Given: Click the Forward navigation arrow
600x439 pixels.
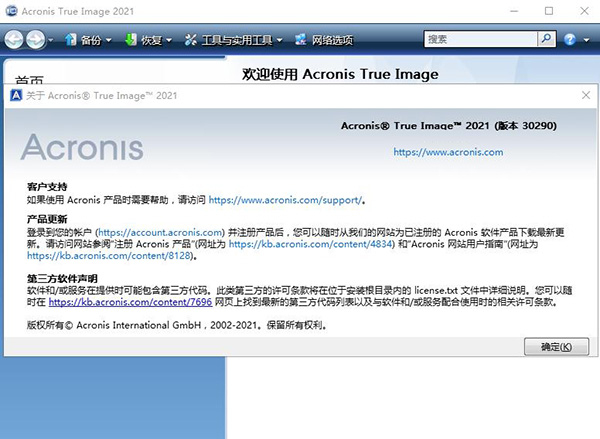Looking at the screenshot, I should pyautogui.click(x=36, y=39).
